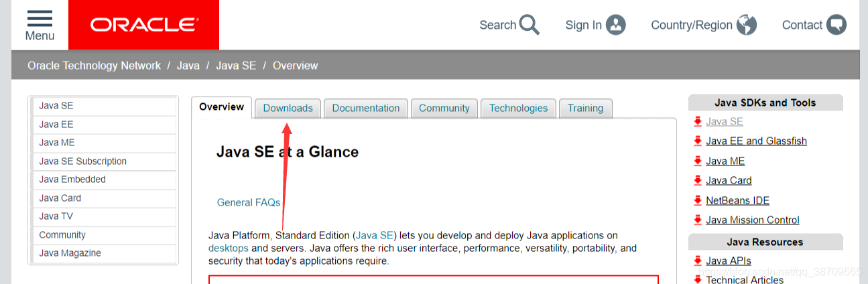Click the Java SDKs and Tools heading
Image resolution: width=868 pixels, height=284 pixels.
765,102
